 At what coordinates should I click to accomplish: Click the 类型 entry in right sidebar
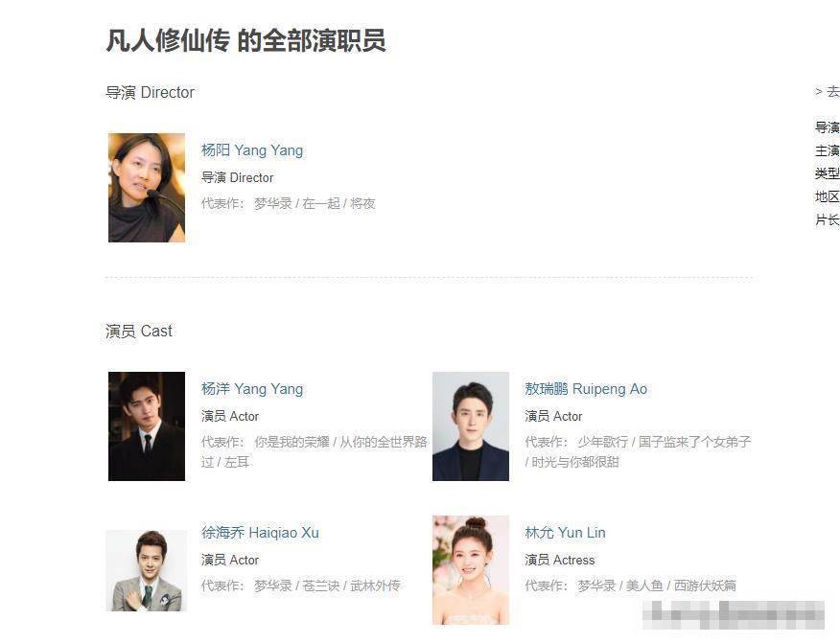point(828,173)
